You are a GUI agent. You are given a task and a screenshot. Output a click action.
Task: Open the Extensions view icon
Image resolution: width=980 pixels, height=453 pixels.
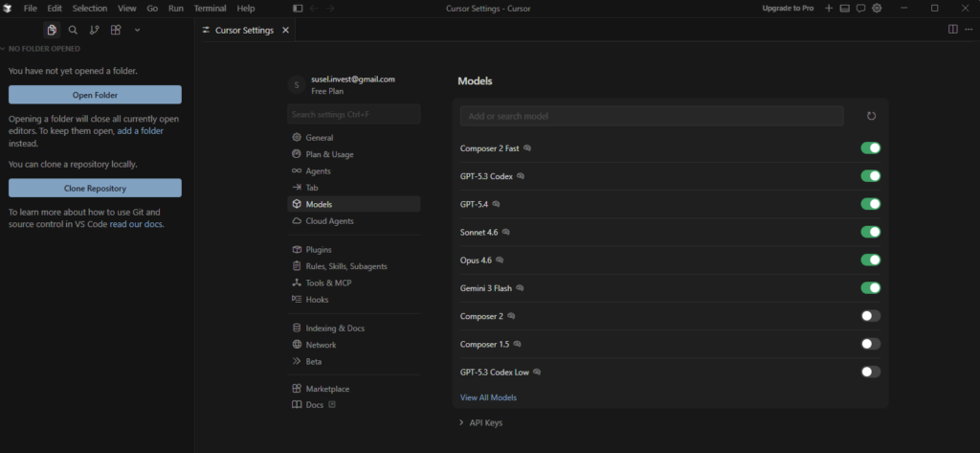click(116, 30)
